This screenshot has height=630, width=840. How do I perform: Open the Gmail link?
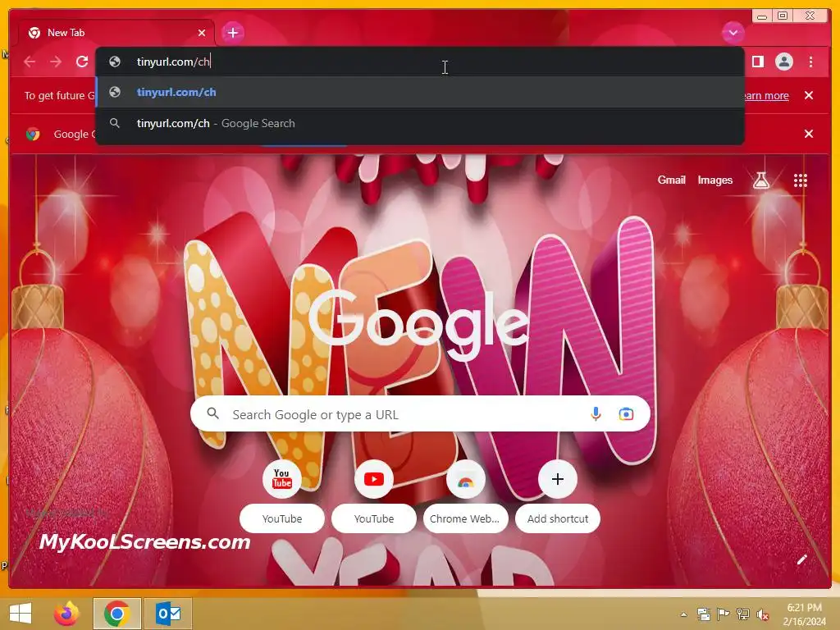coord(671,180)
